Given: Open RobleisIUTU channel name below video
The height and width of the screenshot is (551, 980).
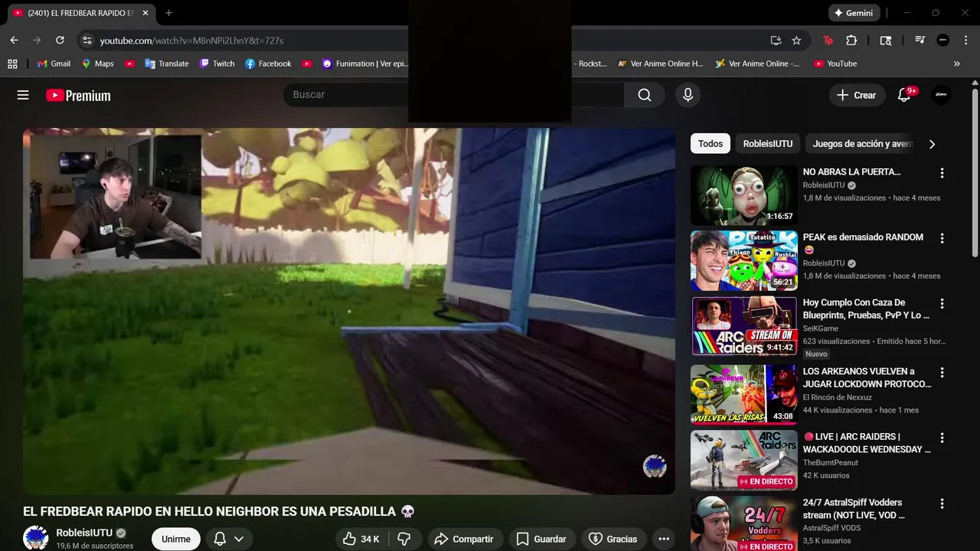Looking at the screenshot, I should (84, 533).
